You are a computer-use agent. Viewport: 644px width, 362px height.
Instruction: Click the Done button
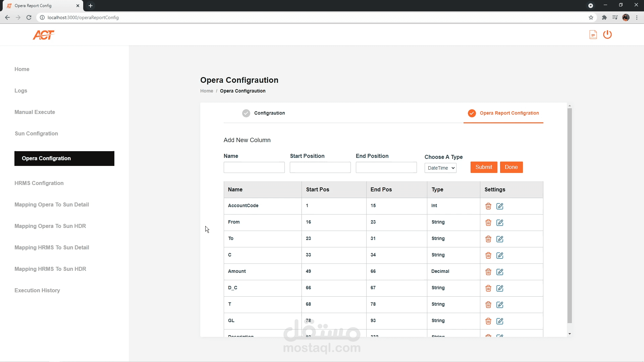(x=511, y=167)
